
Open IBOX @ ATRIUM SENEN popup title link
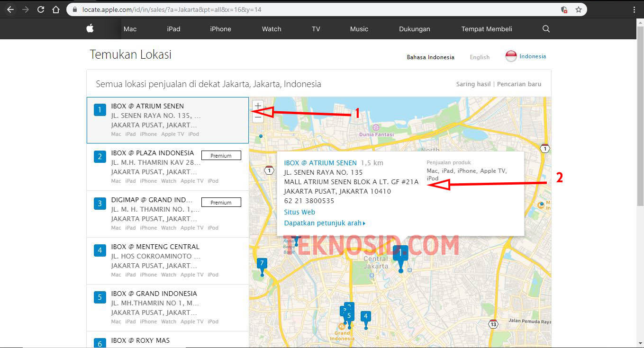click(x=320, y=162)
